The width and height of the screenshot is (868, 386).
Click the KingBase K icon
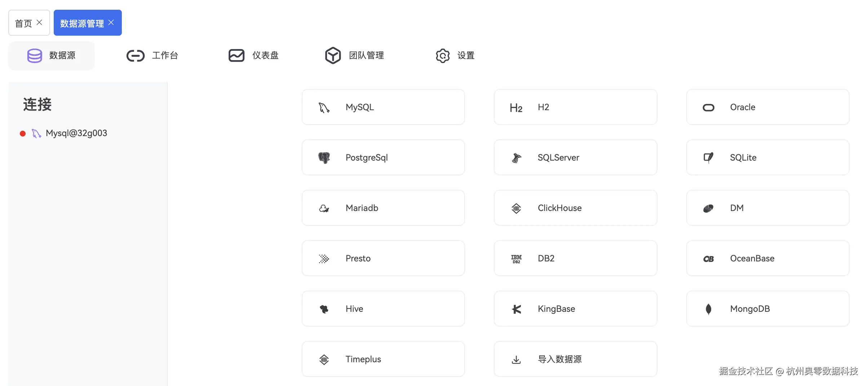(x=516, y=309)
